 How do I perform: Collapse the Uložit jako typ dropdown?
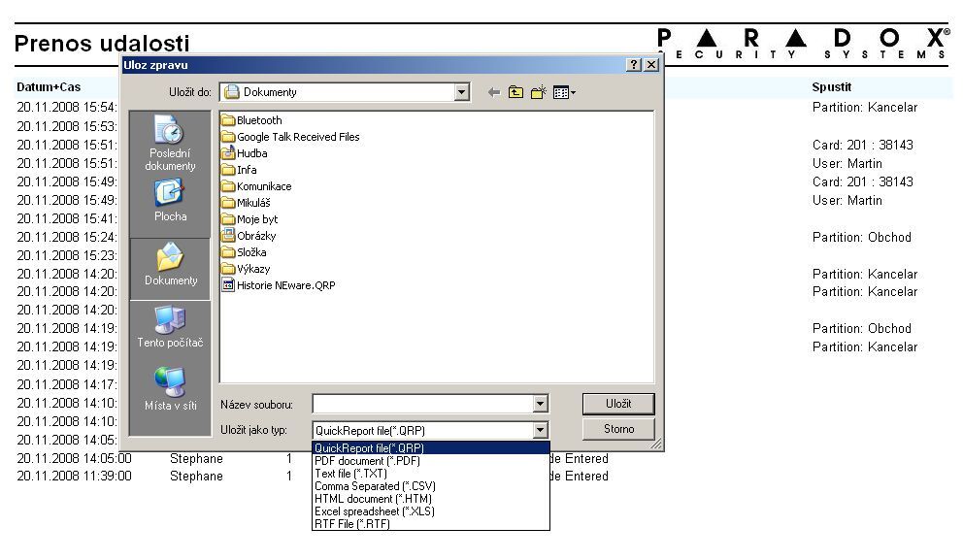[541, 430]
